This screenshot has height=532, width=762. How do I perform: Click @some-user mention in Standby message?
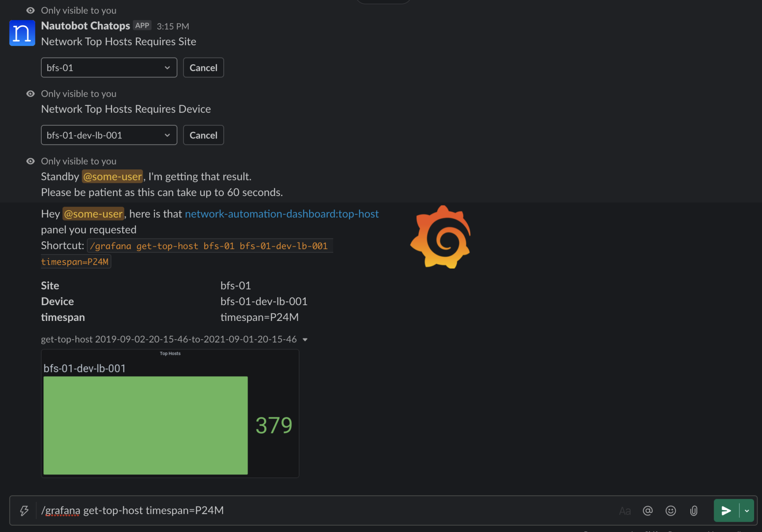112,177
